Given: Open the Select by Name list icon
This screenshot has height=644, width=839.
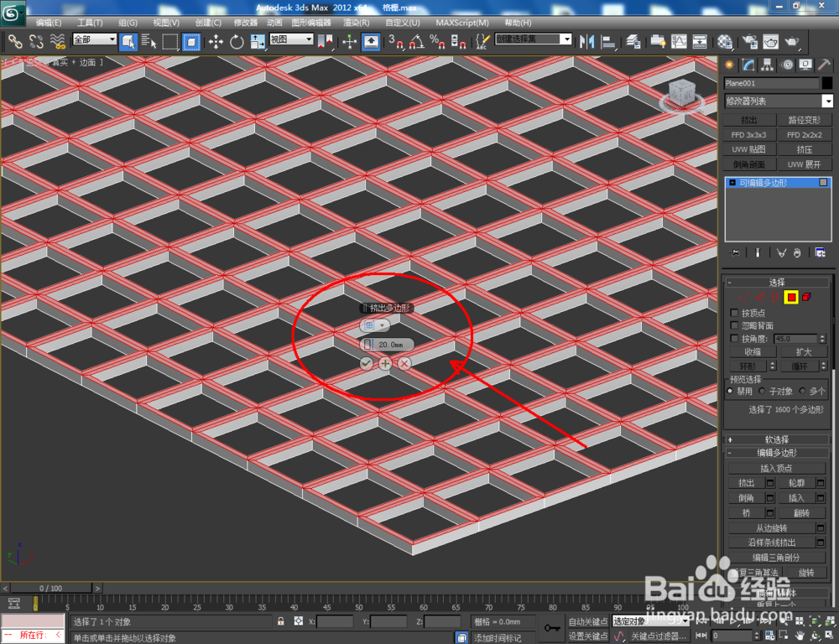Looking at the screenshot, I should [x=149, y=41].
